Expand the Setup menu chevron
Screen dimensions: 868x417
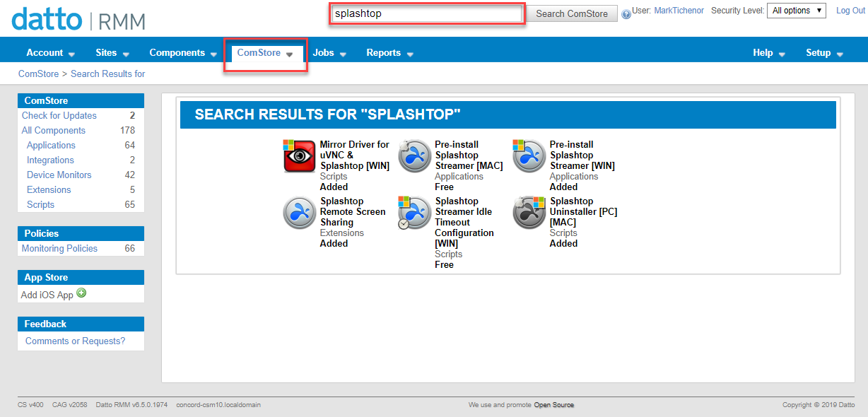[x=840, y=54]
